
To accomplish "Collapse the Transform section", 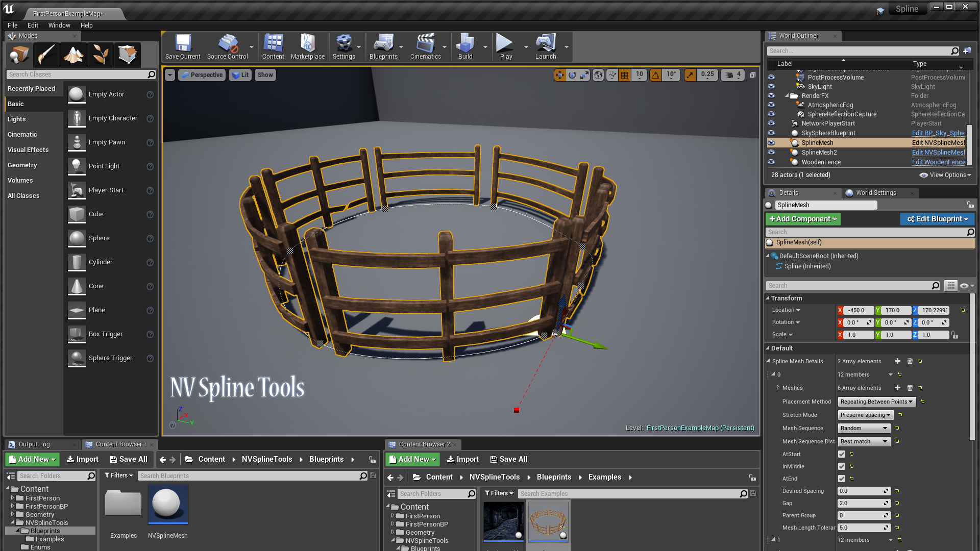I will point(768,298).
